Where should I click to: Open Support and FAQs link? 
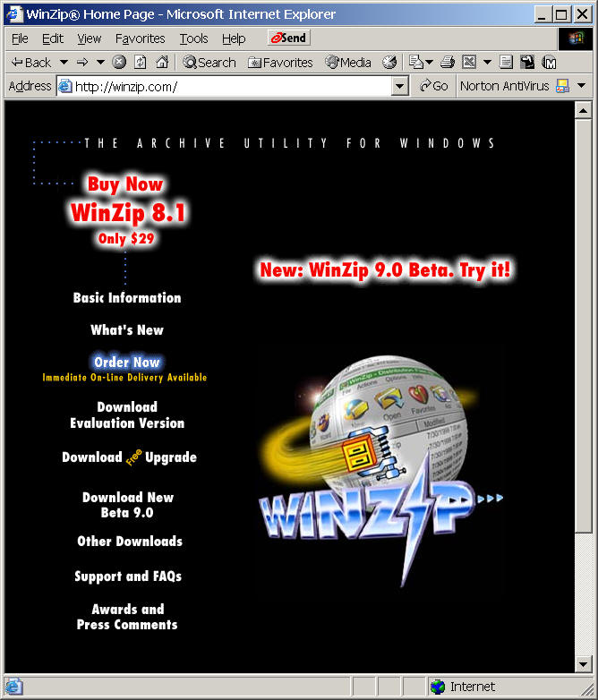128,576
